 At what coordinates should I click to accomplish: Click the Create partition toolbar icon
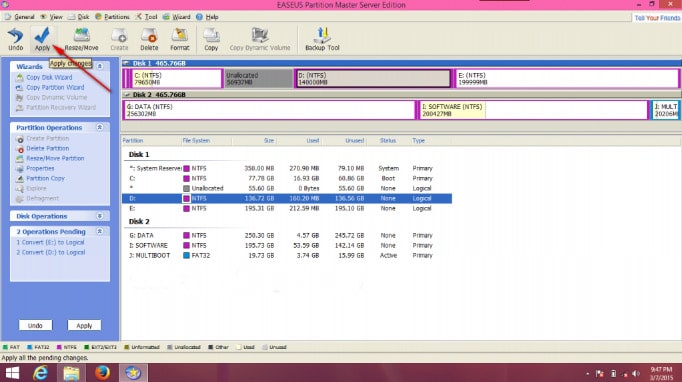[119, 39]
